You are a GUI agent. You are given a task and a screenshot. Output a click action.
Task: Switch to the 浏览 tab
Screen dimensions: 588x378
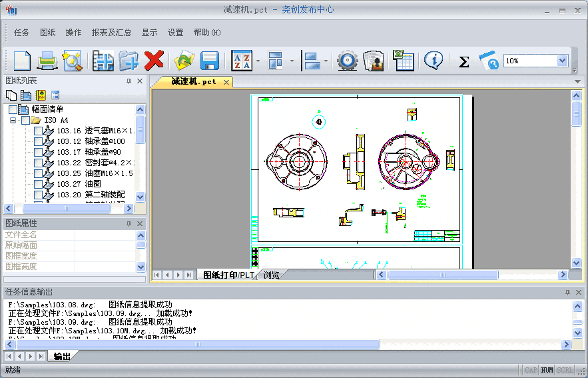point(271,275)
